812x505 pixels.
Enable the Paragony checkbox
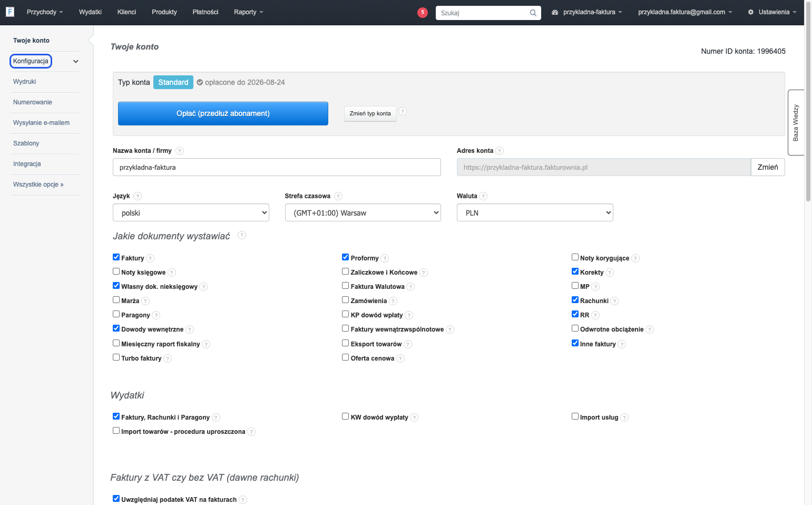tap(116, 314)
